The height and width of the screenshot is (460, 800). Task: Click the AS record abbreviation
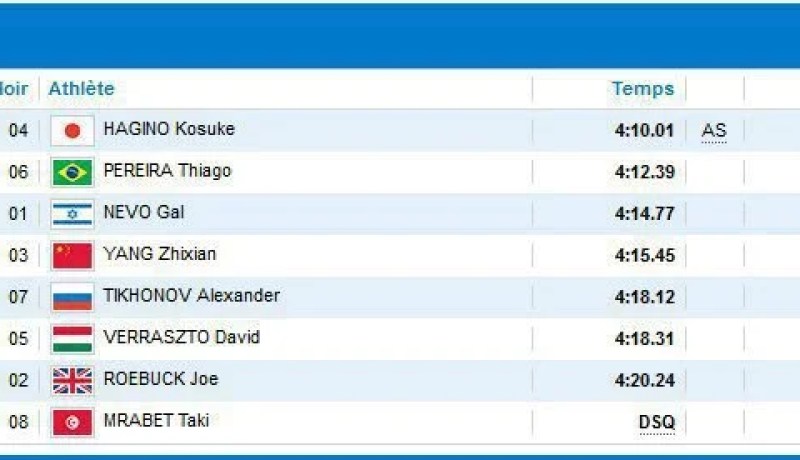[x=714, y=131]
